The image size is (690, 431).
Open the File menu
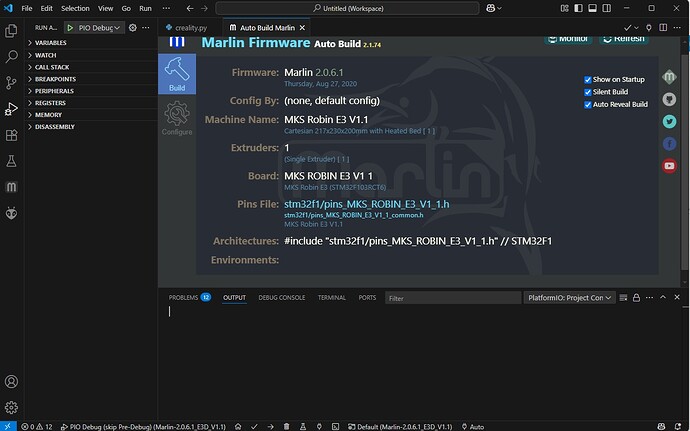point(27,8)
